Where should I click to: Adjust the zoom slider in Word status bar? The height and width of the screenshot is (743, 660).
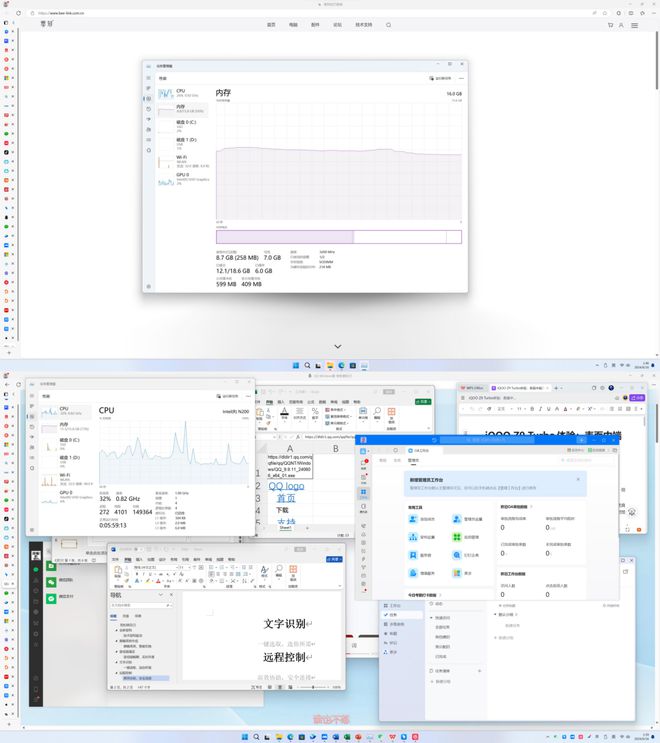coord(313,687)
